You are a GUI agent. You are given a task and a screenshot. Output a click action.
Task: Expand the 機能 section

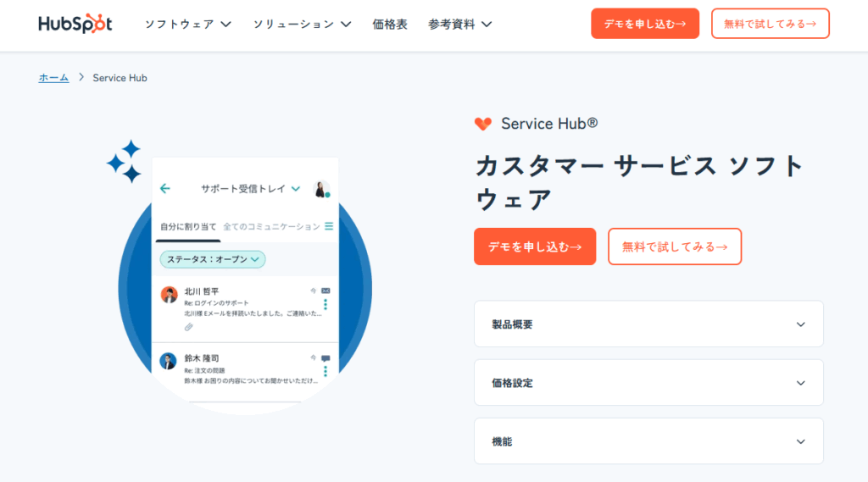(648, 441)
